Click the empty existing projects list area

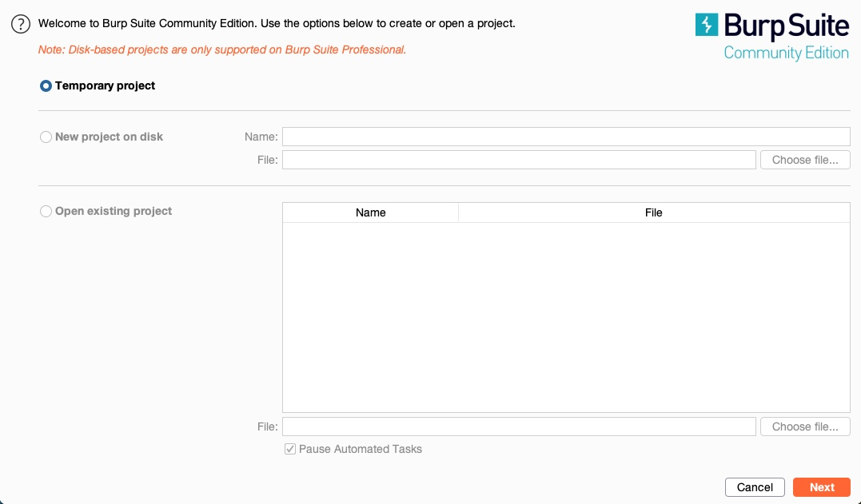(x=565, y=316)
